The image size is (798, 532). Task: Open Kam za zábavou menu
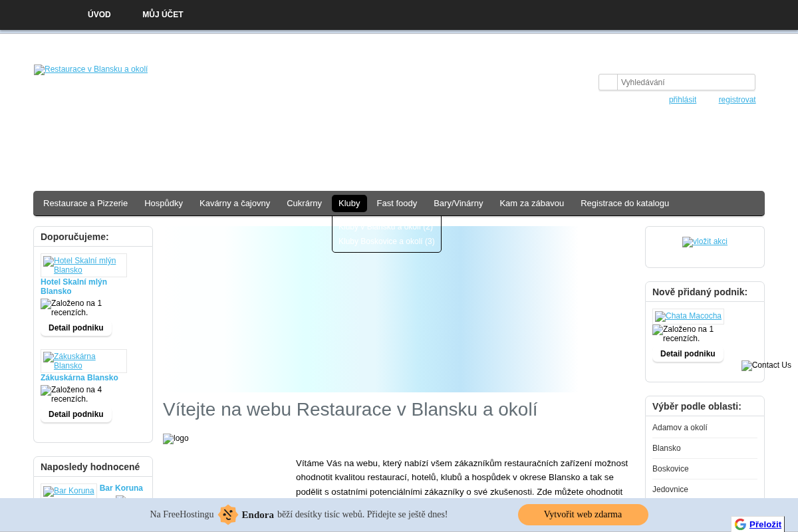coord(532,203)
